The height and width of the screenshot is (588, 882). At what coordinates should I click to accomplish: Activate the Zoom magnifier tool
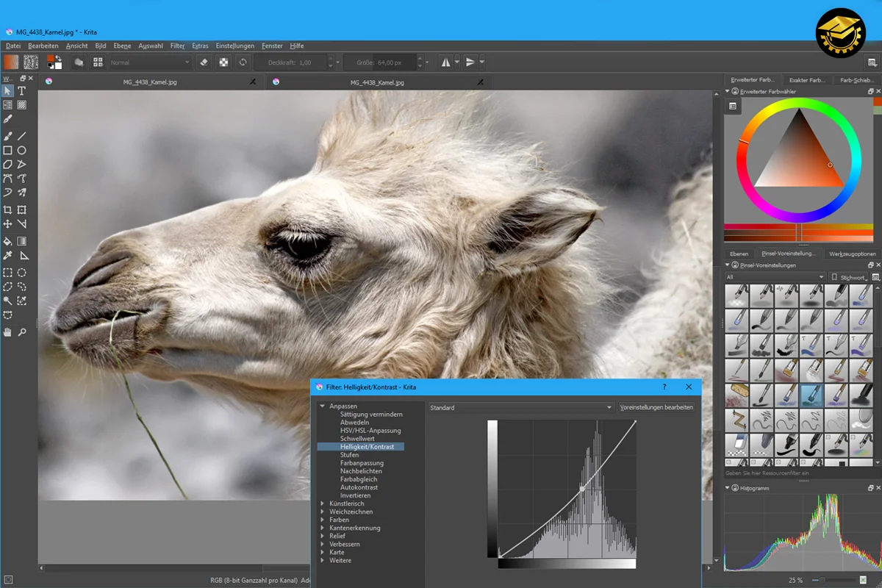click(22, 332)
